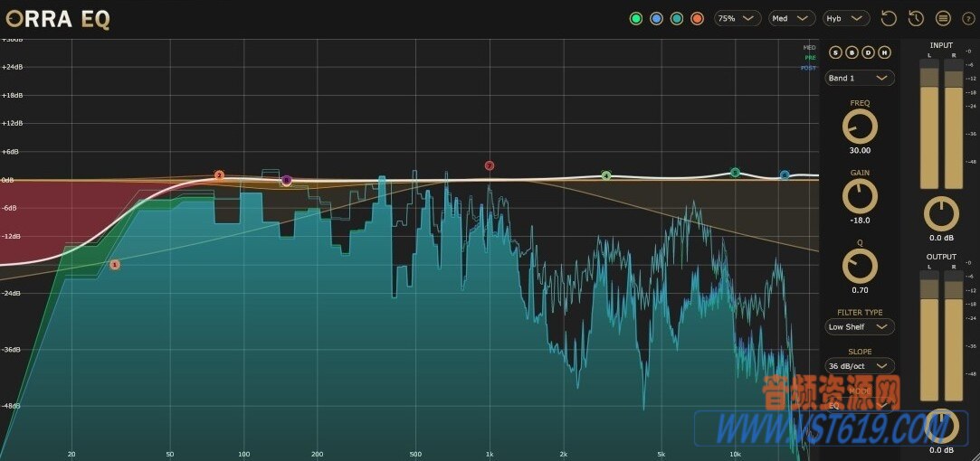980x461 pixels.
Task: Click the undo arrow icon
Action: [888, 19]
